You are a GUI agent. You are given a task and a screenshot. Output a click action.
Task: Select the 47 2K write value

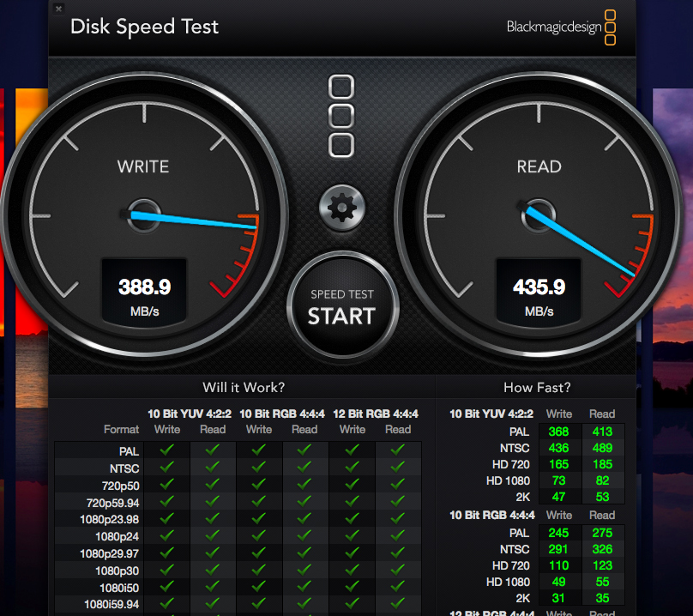coord(558,497)
